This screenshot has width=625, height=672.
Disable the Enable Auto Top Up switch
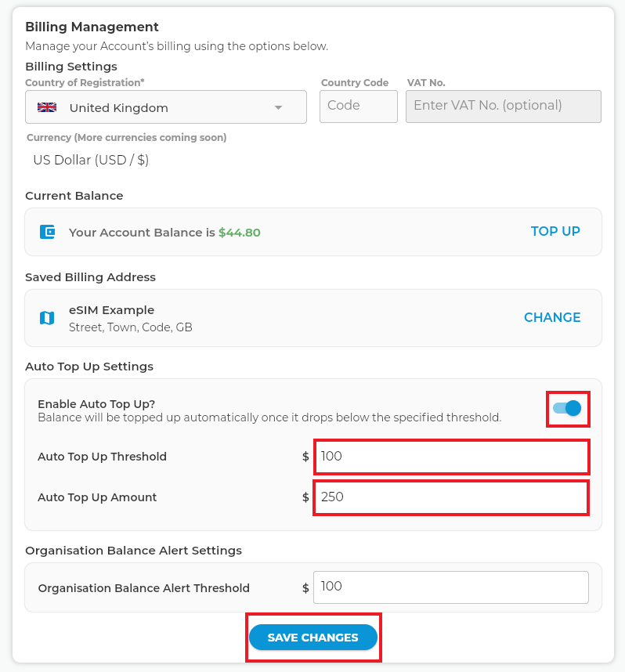568,408
